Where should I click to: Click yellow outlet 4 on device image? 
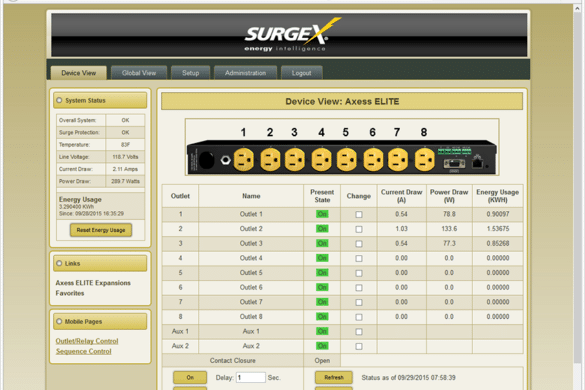coord(321,160)
